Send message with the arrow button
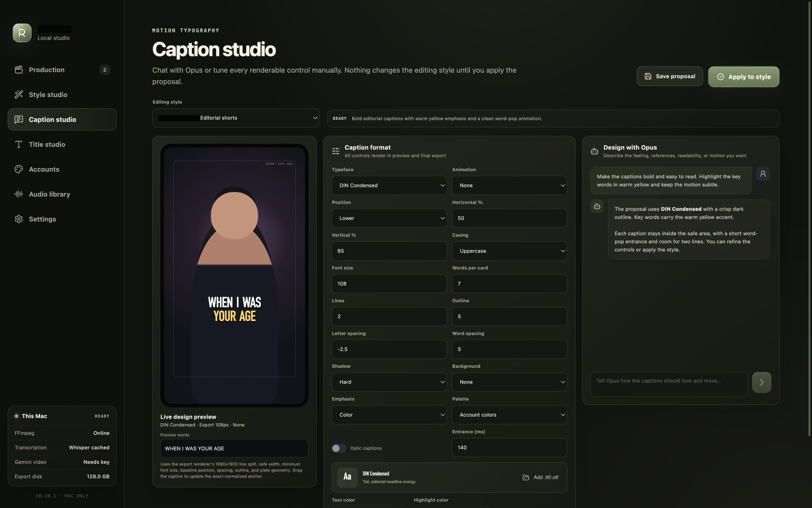The image size is (812, 508). click(761, 383)
